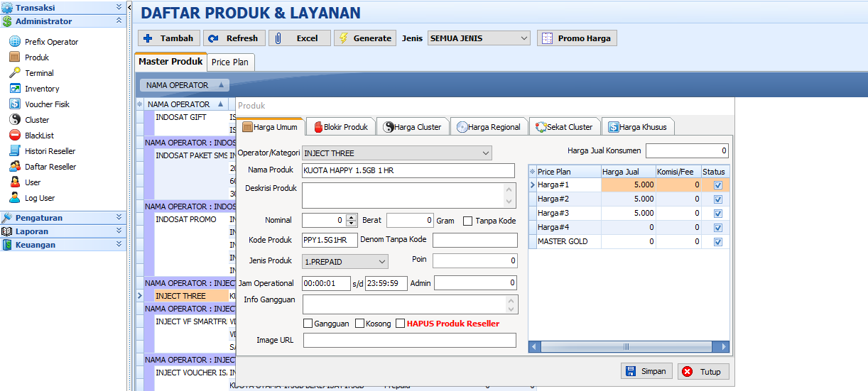Switch to the Harga Umum tab
868x391 pixels.
point(271,127)
